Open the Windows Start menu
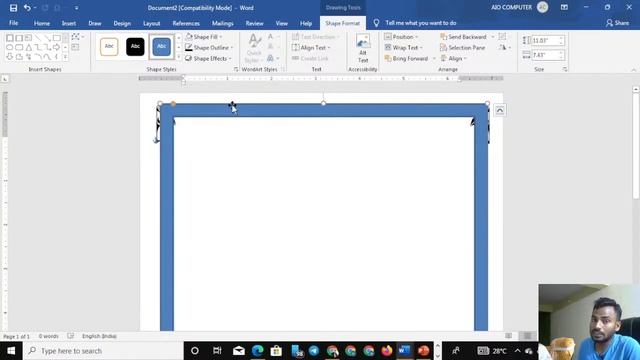640x360 pixels. (x=11, y=351)
